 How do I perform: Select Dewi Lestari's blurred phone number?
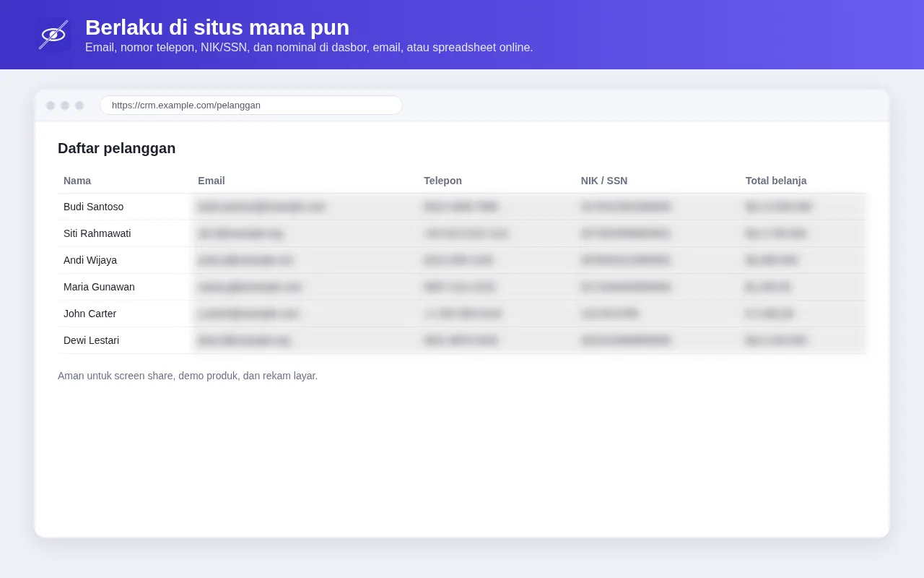(461, 340)
